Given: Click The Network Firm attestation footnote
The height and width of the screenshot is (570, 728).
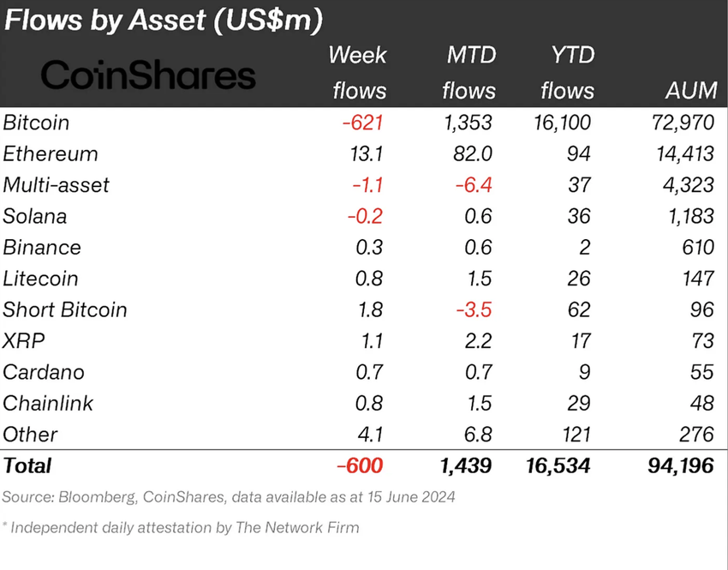Looking at the screenshot, I should pos(181,527).
